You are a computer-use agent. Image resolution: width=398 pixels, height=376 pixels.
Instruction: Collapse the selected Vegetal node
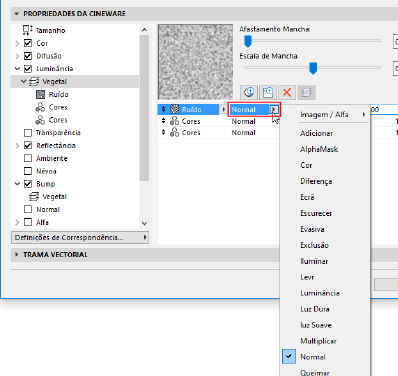point(23,81)
